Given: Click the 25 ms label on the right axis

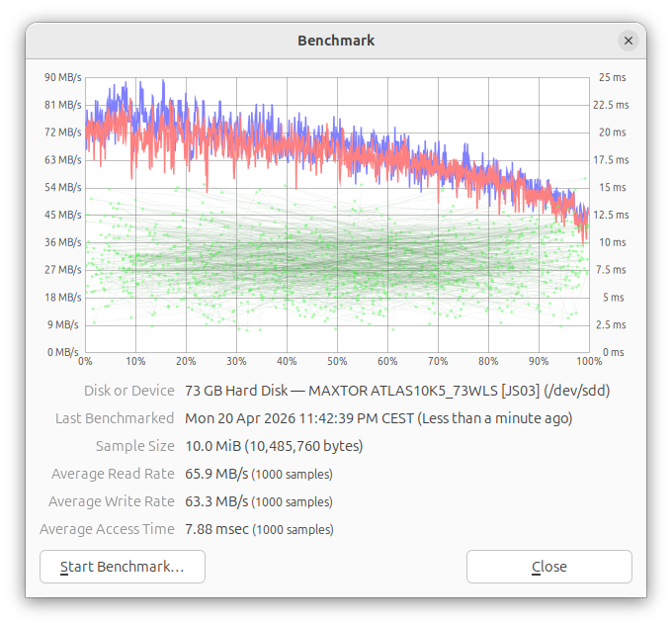Looking at the screenshot, I should pyautogui.click(x=613, y=77).
